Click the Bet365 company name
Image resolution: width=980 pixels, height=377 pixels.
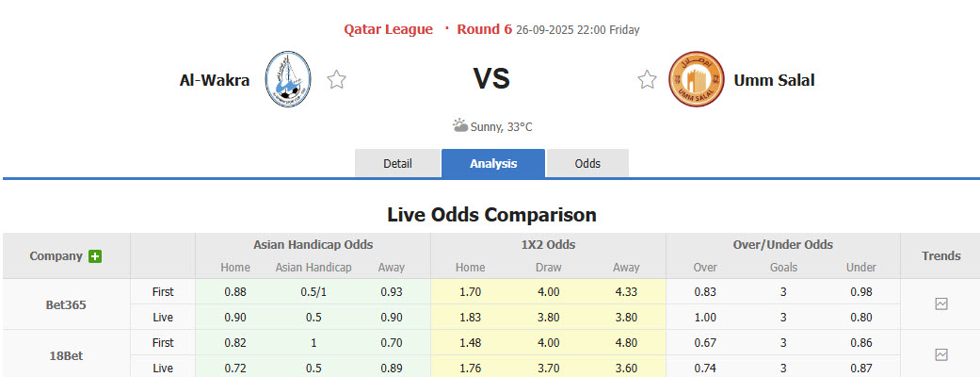67,304
